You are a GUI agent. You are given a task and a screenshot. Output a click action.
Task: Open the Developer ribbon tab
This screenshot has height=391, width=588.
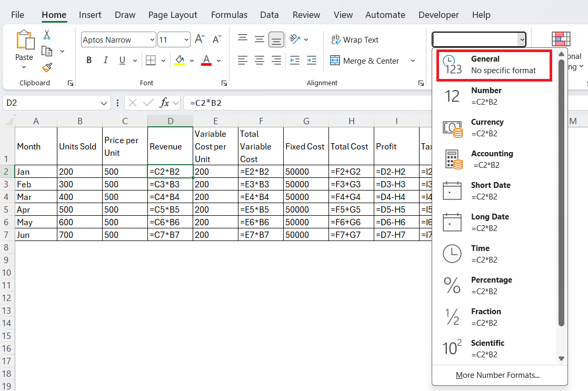click(438, 14)
